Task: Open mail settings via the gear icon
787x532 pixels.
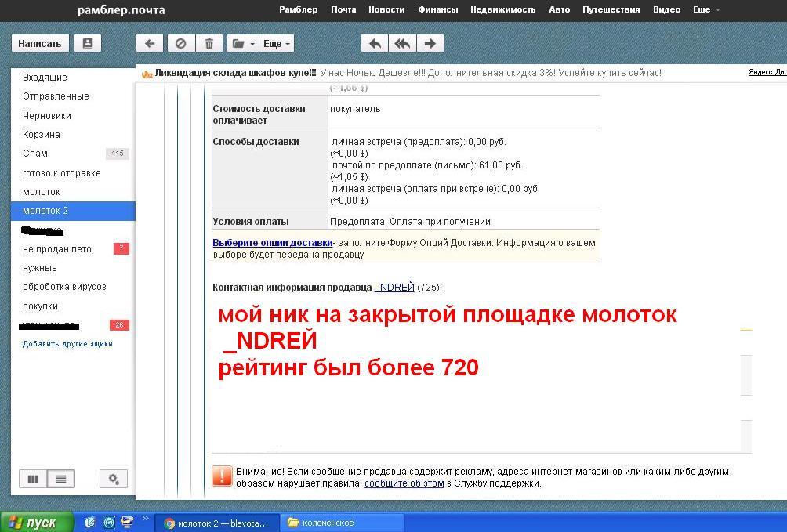Action: tap(114, 479)
